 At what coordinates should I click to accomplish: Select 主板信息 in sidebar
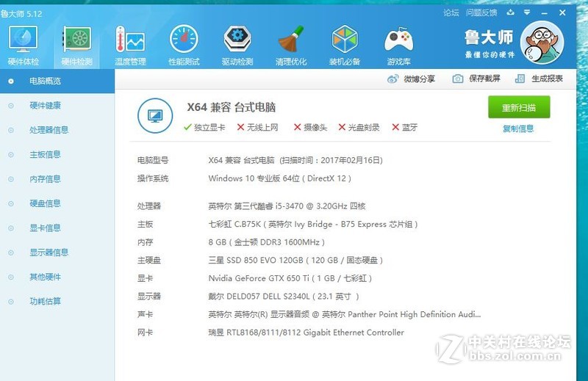[x=57, y=154]
